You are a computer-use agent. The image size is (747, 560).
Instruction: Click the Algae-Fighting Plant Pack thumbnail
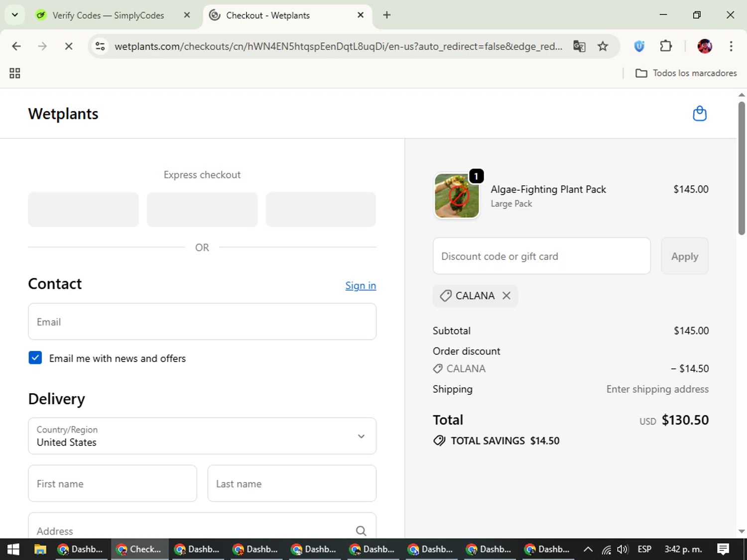(457, 196)
